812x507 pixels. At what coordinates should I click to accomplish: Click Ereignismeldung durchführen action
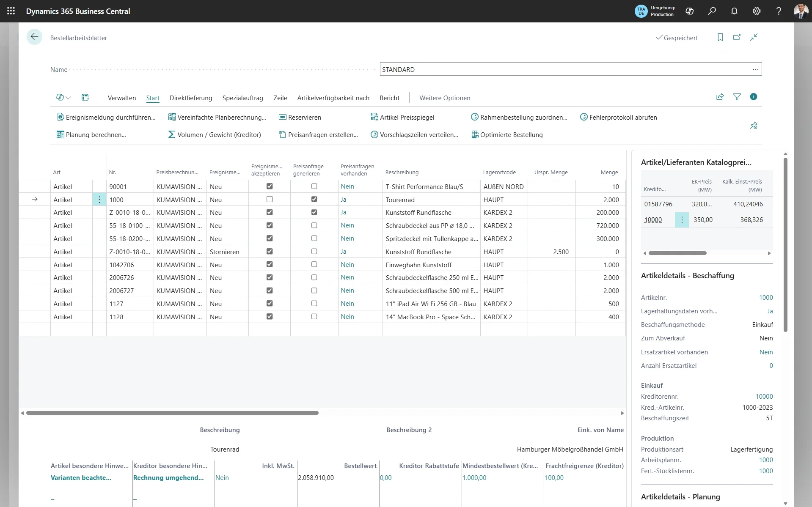coord(106,118)
